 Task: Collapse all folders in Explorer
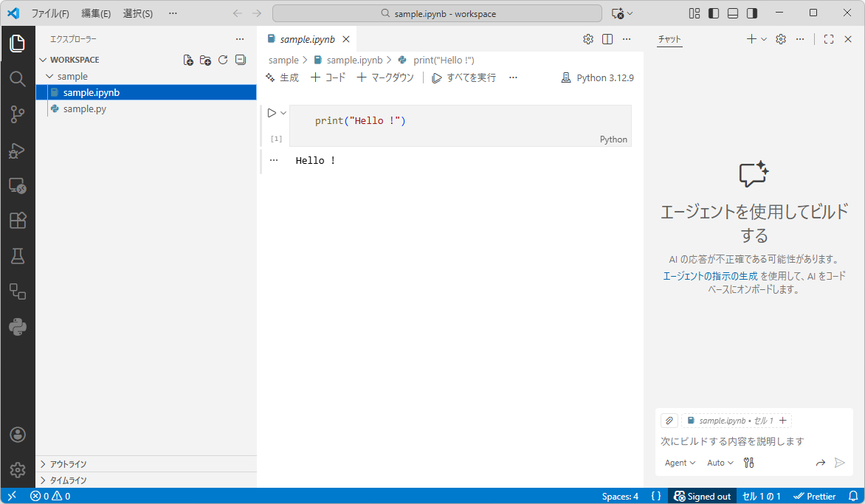coord(241,60)
